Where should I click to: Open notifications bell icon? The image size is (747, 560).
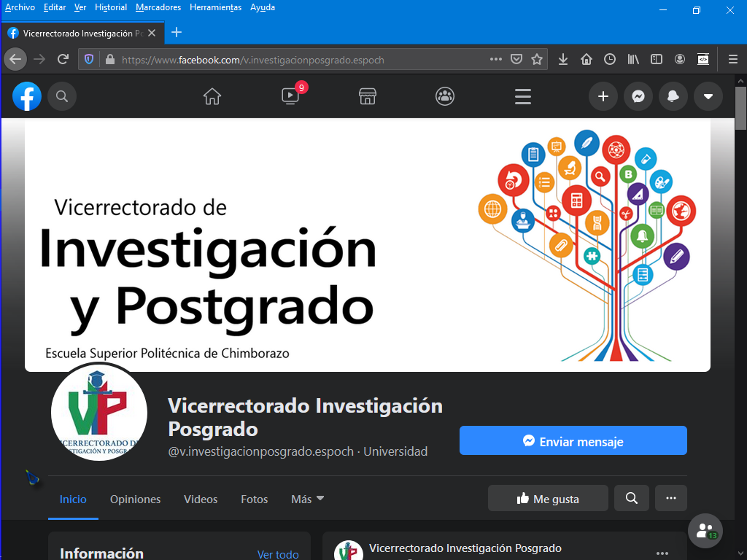coord(673,96)
